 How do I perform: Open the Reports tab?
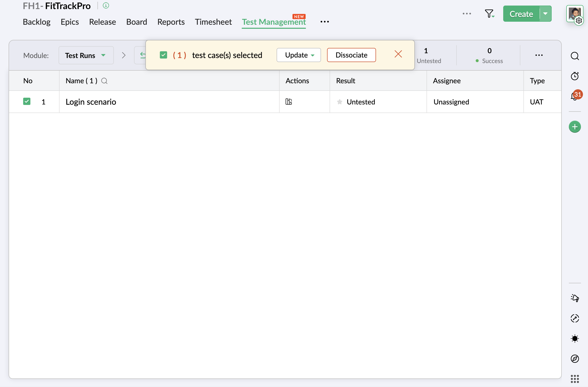(x=171, y=22)
